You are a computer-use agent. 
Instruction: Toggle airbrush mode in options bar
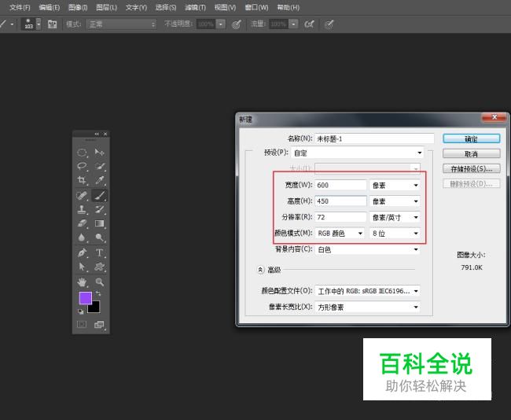pos(310,24)
